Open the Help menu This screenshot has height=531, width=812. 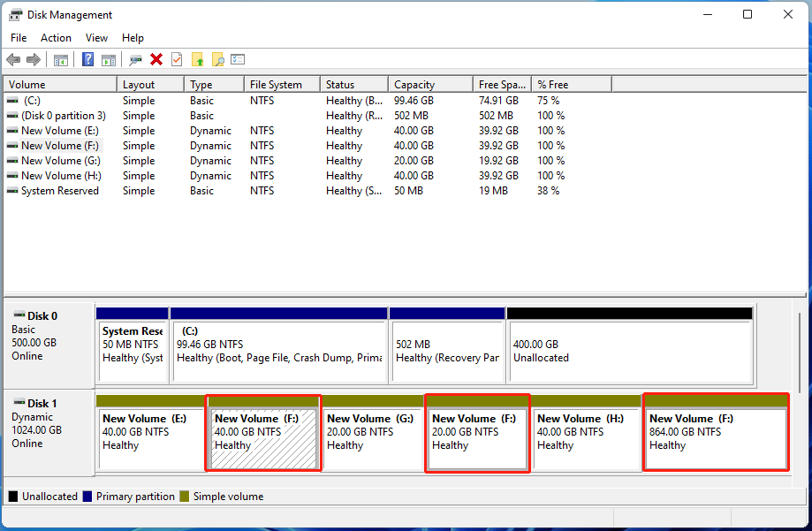click(133, 38)
